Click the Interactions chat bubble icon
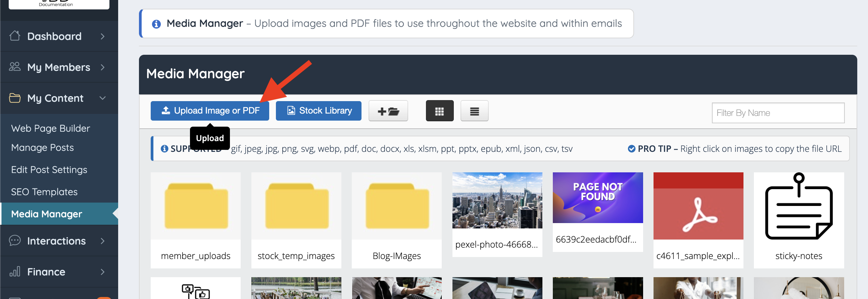868x299 pixels. click(x=15, y=241)
